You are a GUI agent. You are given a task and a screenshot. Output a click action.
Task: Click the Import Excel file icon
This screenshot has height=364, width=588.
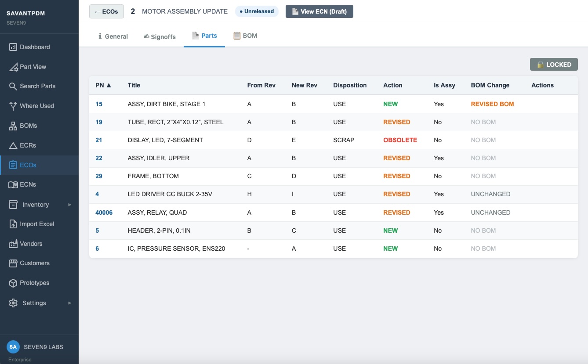click(x=13, y=224)
